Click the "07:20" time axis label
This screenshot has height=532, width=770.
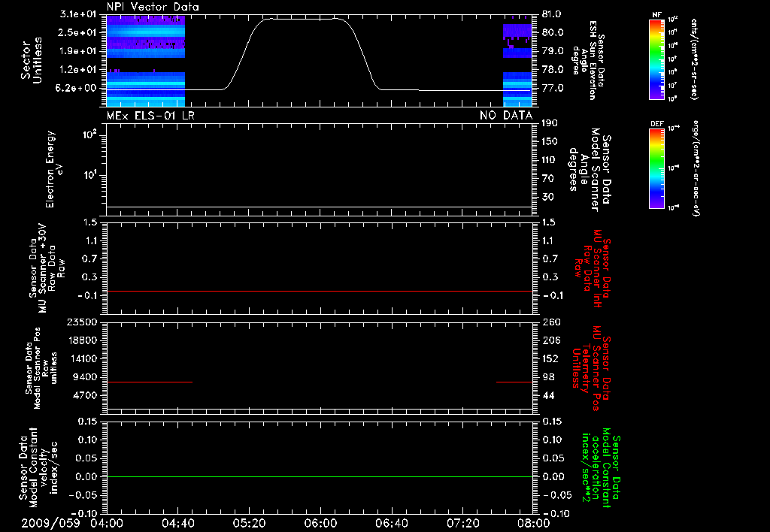(x=462, y=523)
